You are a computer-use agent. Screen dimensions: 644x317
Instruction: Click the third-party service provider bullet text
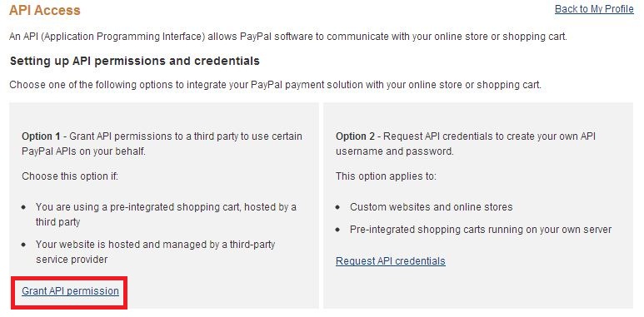click(x=155, y=252)
